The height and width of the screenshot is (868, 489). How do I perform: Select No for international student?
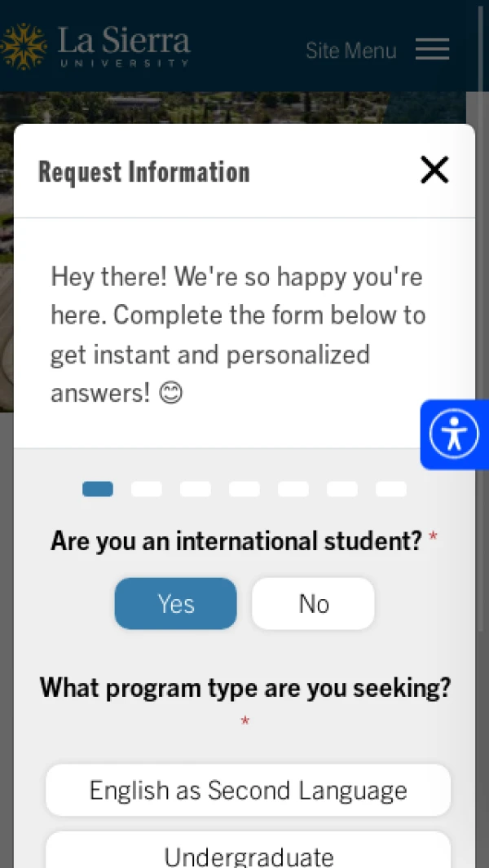[x=313, y=603]
